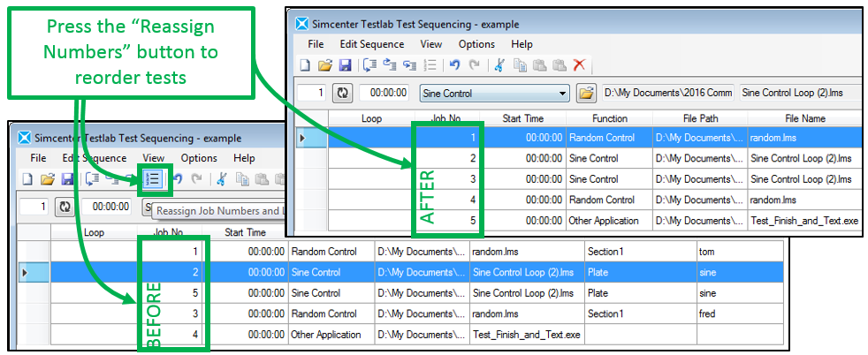Open File menu in front window
The height and width of the screenshot is (355, 868).
316,44
